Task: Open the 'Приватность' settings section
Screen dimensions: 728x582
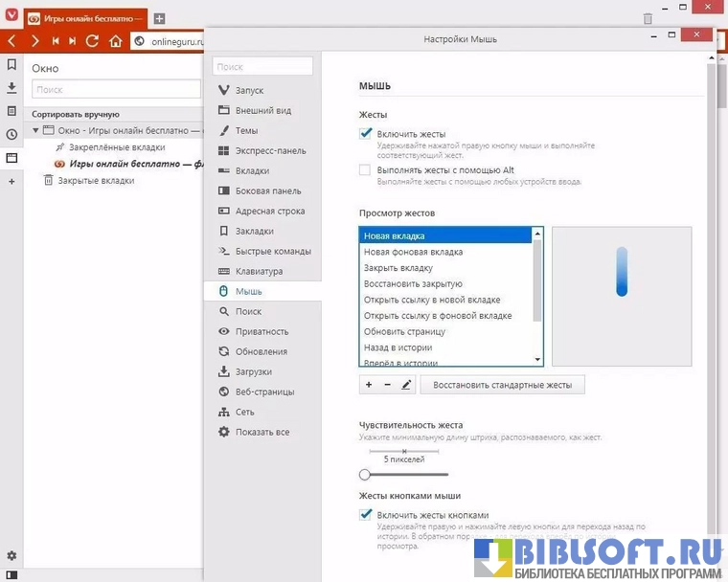Action: [262, 331]
